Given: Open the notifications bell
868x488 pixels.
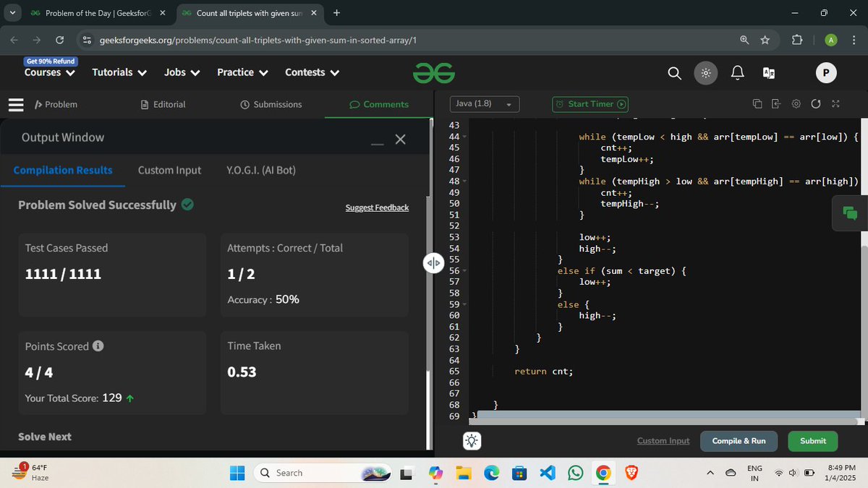Looking at the screenshot, I should coord(738,72).
